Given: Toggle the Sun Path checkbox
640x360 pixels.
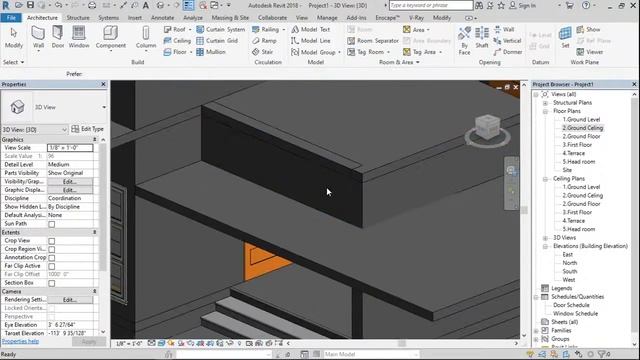Looking at the screenshot, I should click(51, 224).
